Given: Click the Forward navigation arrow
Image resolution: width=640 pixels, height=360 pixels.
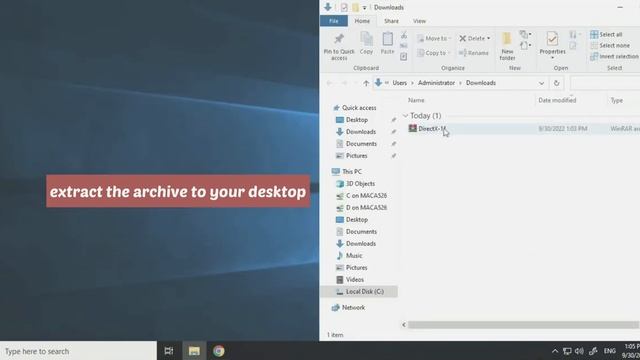Looking at the screenshot, I should 344,83.
